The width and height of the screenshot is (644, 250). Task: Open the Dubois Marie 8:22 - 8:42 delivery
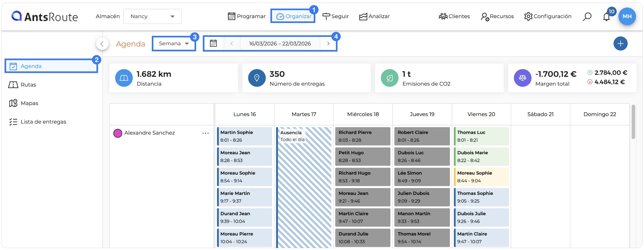tap(481, 156)
